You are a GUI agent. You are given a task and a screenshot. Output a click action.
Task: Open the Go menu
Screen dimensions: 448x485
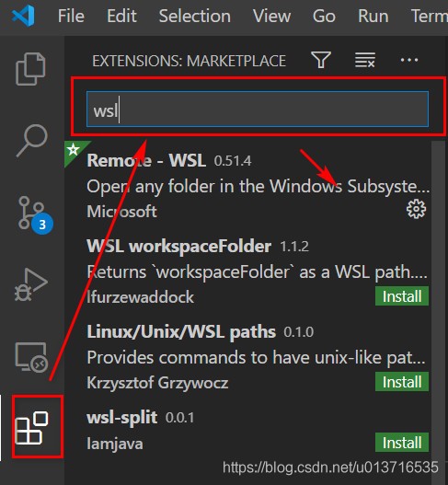click(x=324, y=16)
